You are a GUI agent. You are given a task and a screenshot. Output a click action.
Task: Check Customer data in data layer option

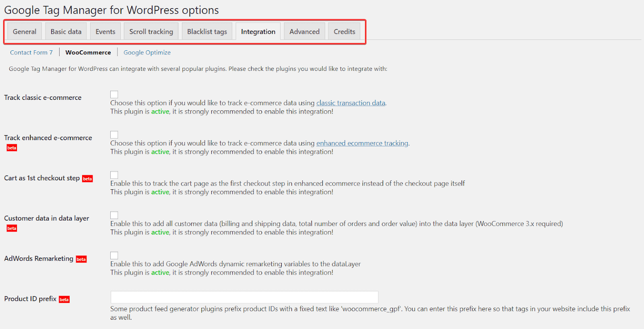pos(114,215)
